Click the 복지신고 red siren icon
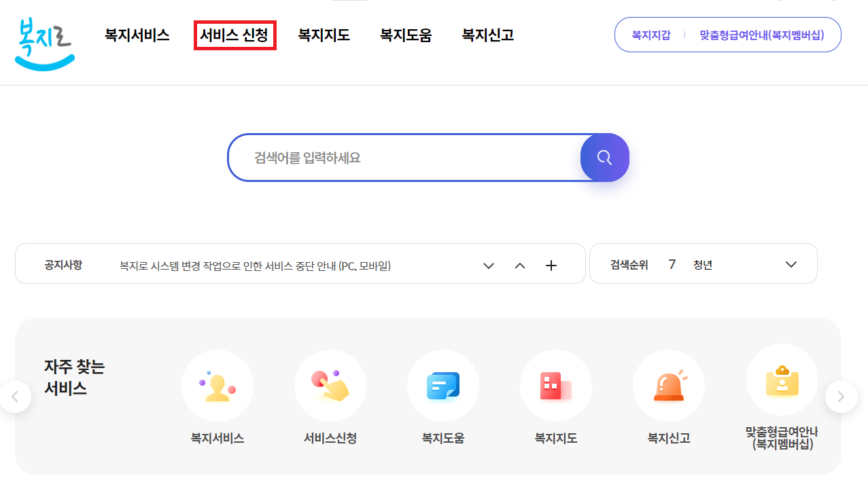The height and width of the screenshot is (493, 868). coord(668,385)
